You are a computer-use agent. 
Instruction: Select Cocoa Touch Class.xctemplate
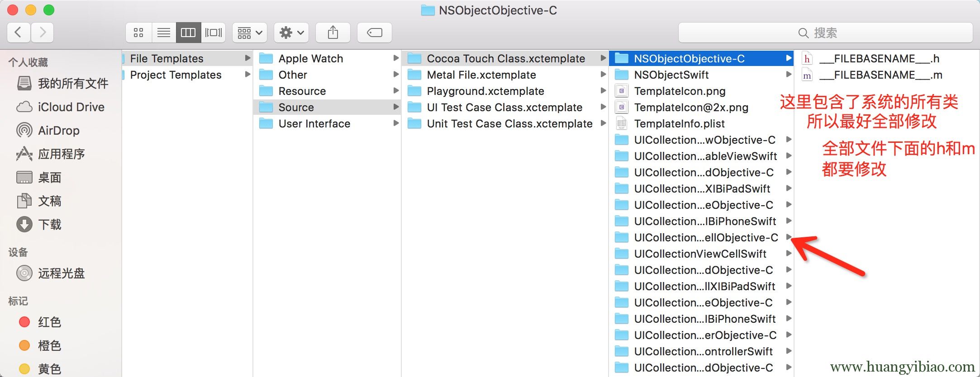pyautogui.click(x=505, y=59)
